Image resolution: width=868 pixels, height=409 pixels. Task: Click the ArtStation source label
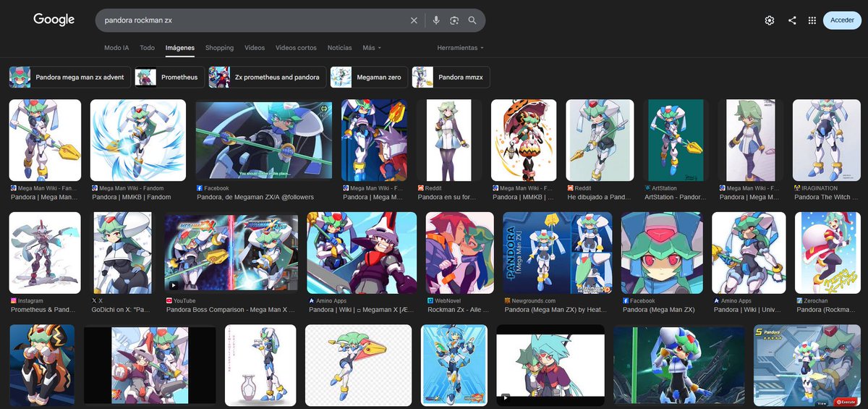coord(665,187)
